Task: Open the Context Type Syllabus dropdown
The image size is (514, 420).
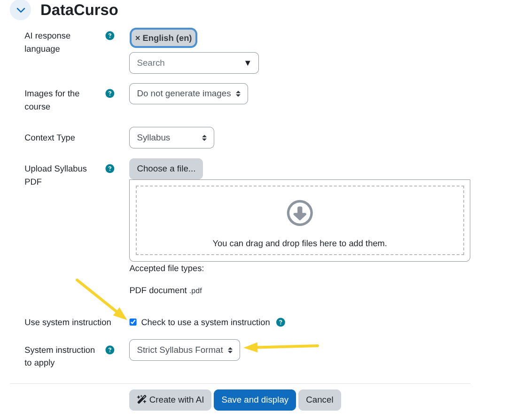Action: (x=171, y=138)
